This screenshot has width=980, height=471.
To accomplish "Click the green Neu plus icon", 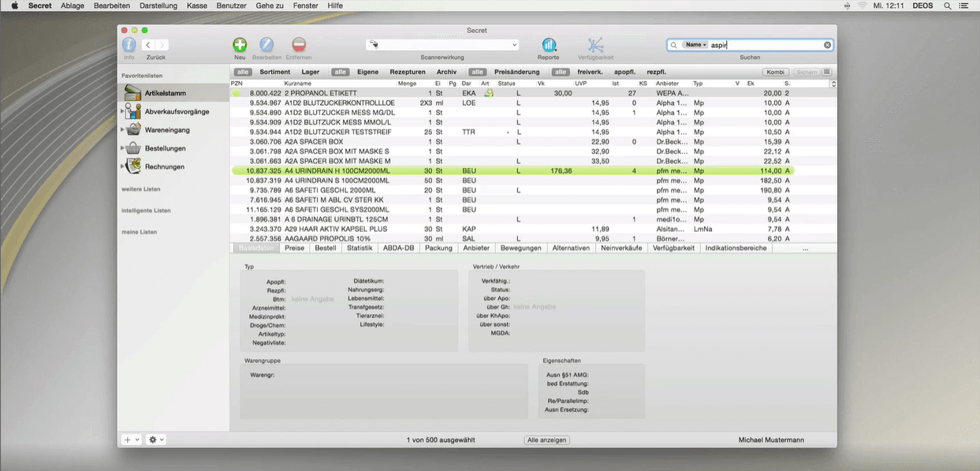I will coord(240,45).
